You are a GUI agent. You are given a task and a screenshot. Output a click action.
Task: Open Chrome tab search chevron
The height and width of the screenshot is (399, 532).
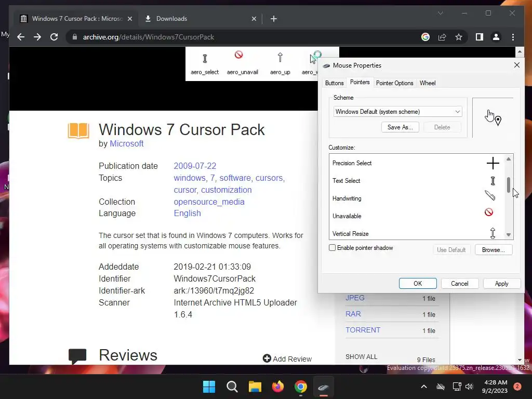[x=441, y=13]
